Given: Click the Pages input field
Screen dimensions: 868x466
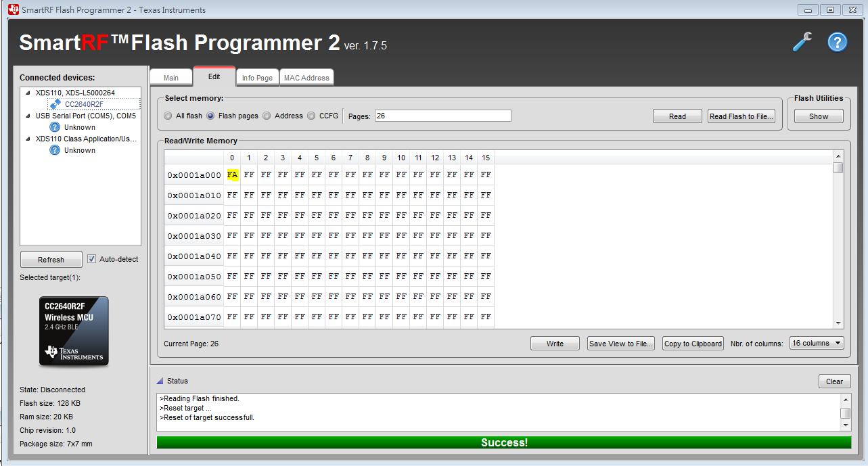Looking at the screenshot, I should (442, 116).
